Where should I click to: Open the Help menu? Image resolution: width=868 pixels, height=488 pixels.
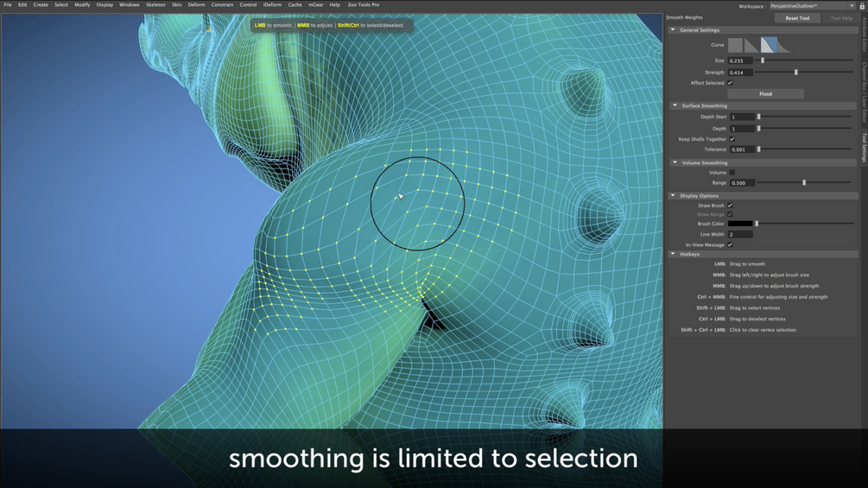(335, 5)
